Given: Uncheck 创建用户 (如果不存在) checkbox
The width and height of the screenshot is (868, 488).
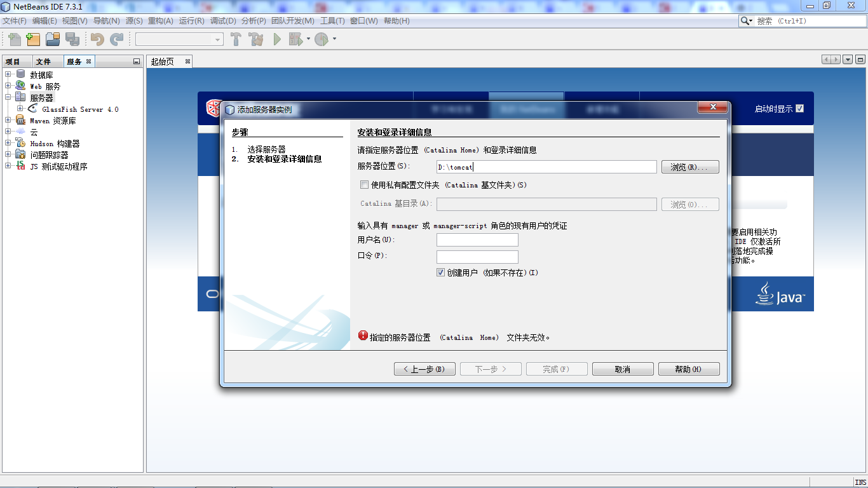Looking at the screenshot, I should click(440, 272).
